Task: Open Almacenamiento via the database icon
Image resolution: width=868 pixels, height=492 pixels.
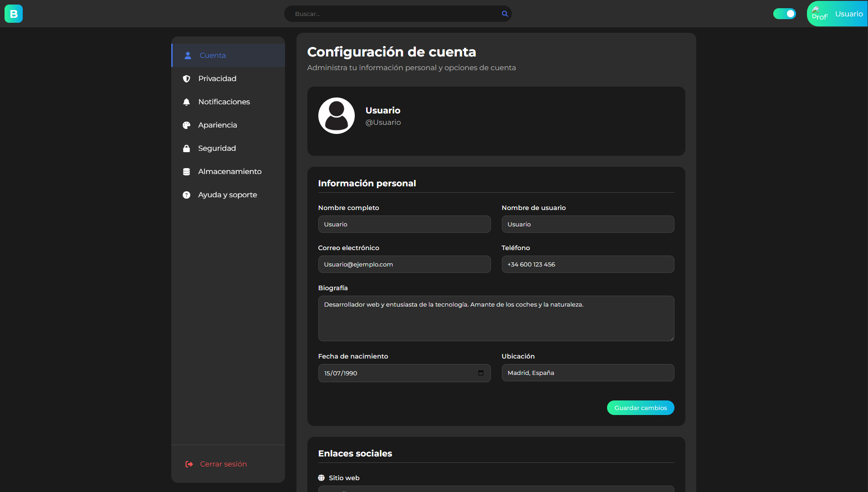Action: (187, 171)
